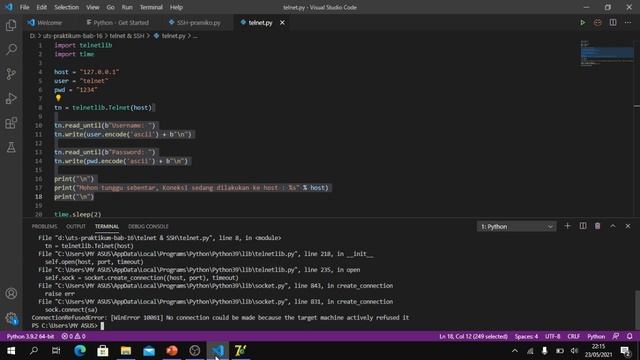Change line ending CRLF

click(x=573, y=336)
